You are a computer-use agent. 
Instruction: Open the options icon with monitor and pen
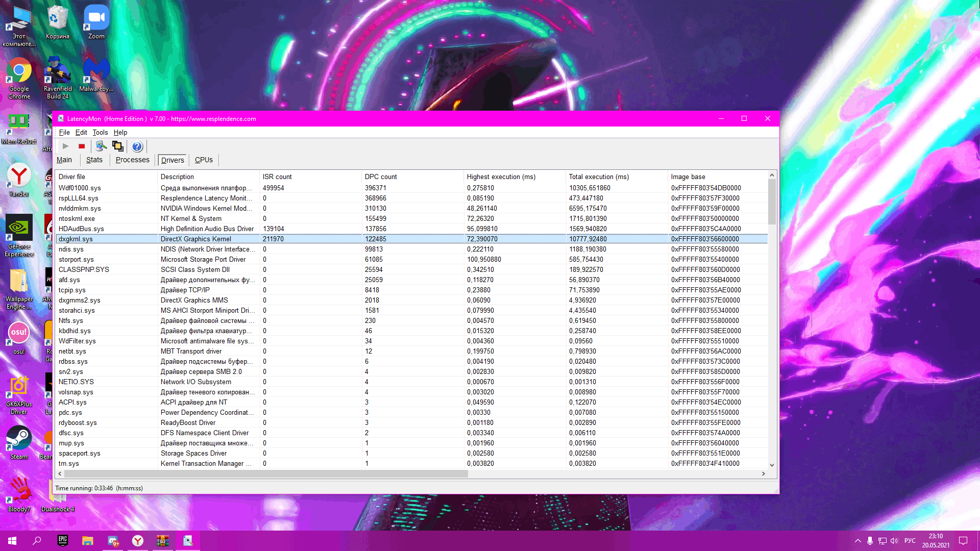click(101, 146)
